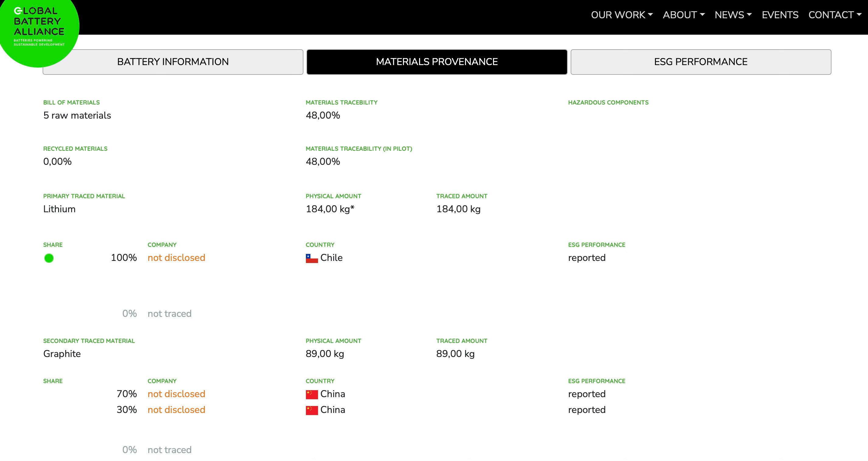
Task: Click the green Lithium share dot
Action: (x=49, y=258)
